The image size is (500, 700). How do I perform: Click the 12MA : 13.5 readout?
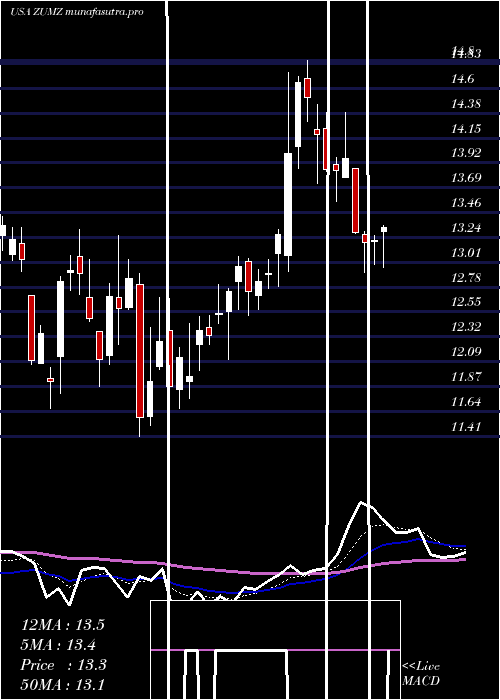(x=62, y=625)
